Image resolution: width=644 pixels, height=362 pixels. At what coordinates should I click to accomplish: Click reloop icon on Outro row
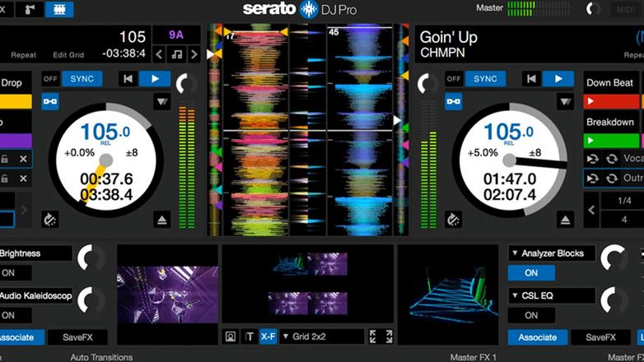point(612,179)
